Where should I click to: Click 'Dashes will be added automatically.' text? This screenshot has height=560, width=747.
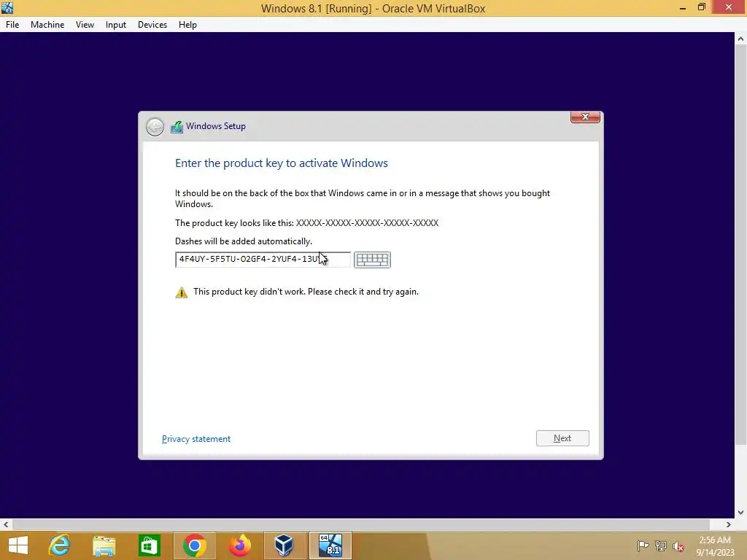[244, 241]
